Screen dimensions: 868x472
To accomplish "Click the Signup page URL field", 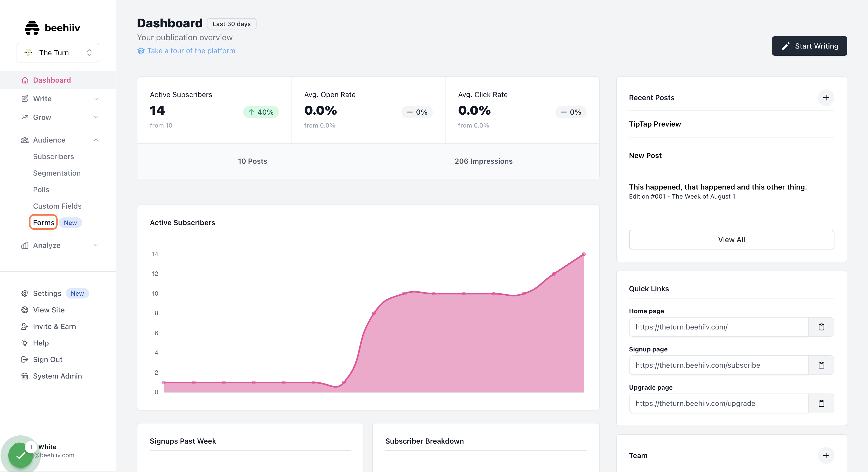I will pyautogui.click(x=718, y=365).
